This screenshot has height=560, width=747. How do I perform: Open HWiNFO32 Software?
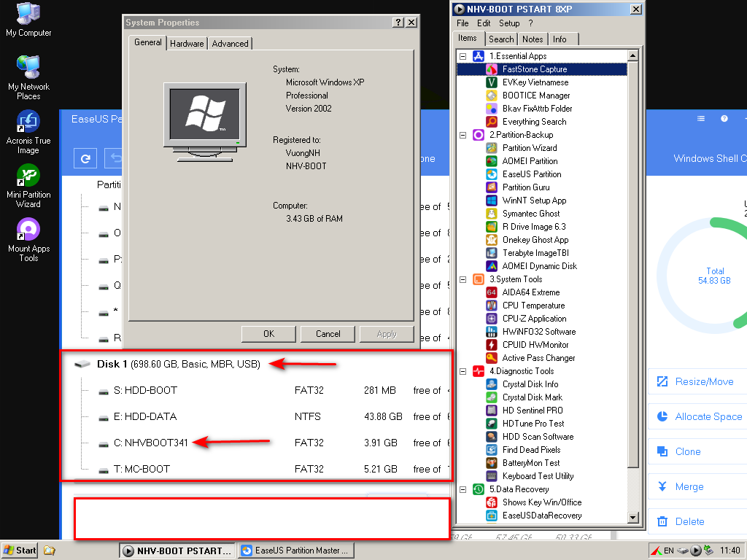pyautogui.click(x=539, y=332)
